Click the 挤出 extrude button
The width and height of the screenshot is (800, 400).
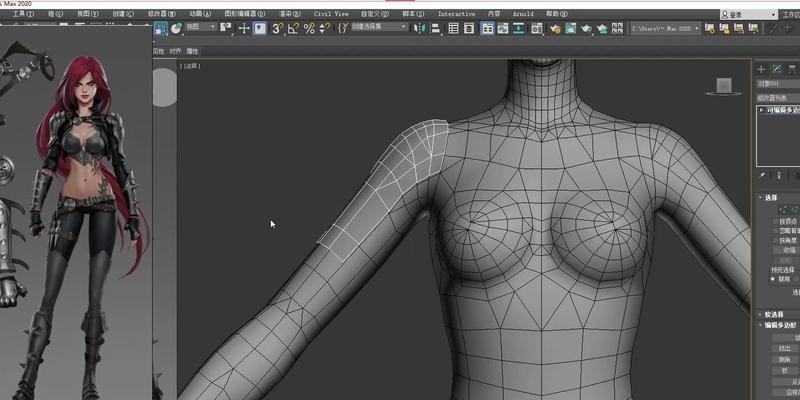coord(785,348)
